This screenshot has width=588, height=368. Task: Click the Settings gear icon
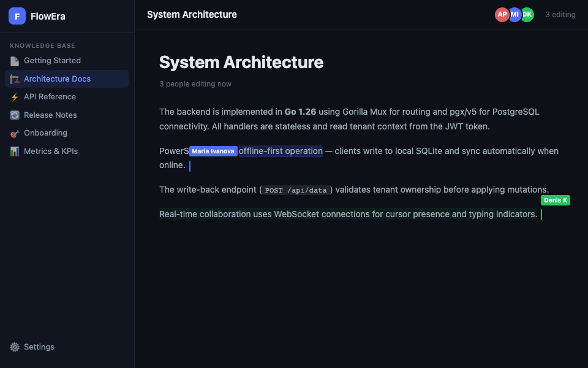[x=15, y=347]
